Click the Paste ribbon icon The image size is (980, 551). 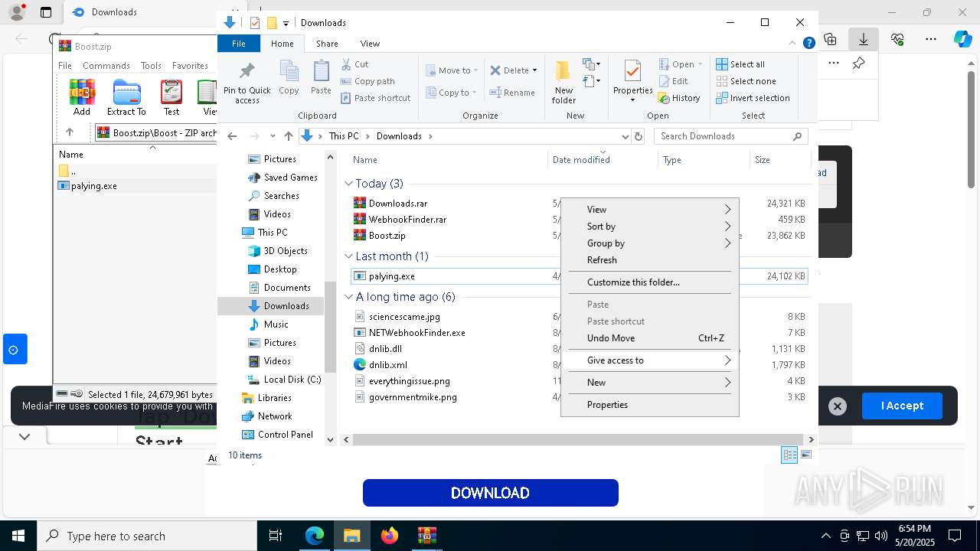coord(321,77)
